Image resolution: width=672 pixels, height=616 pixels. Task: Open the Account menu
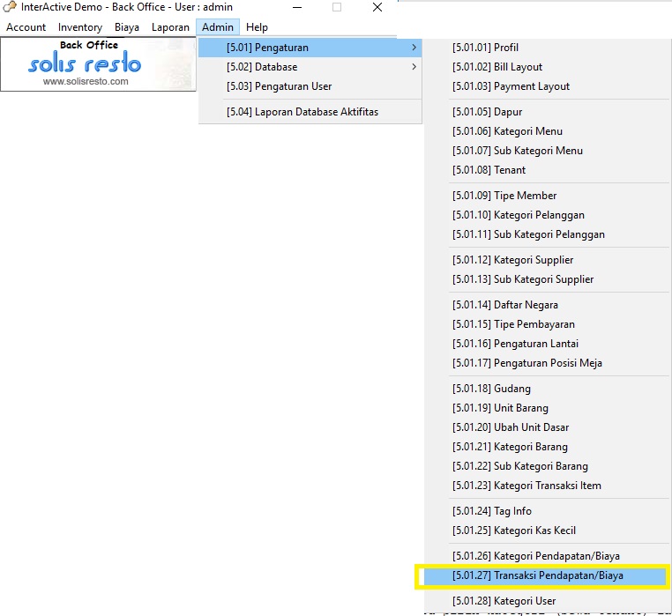coord(26,27)
